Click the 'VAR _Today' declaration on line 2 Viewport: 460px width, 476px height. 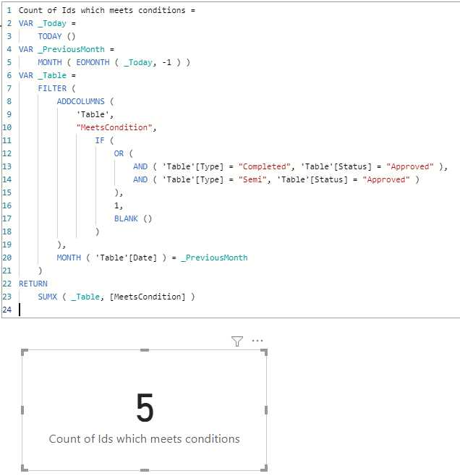[43, 23]
